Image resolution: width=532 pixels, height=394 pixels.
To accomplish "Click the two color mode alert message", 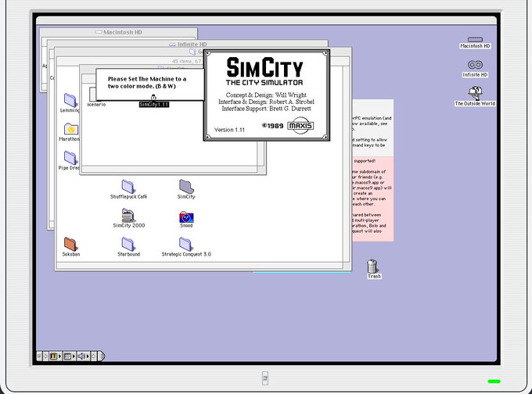I will [147, 82].
